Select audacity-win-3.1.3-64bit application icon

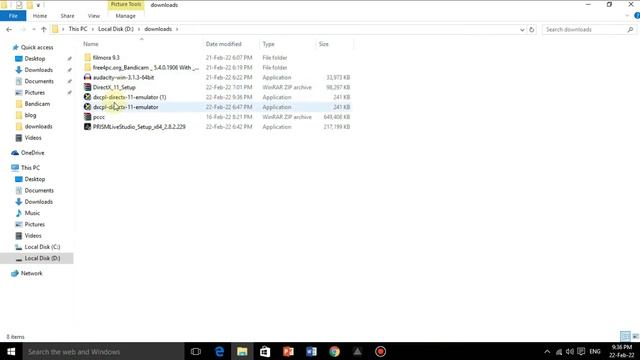[87, 77]
